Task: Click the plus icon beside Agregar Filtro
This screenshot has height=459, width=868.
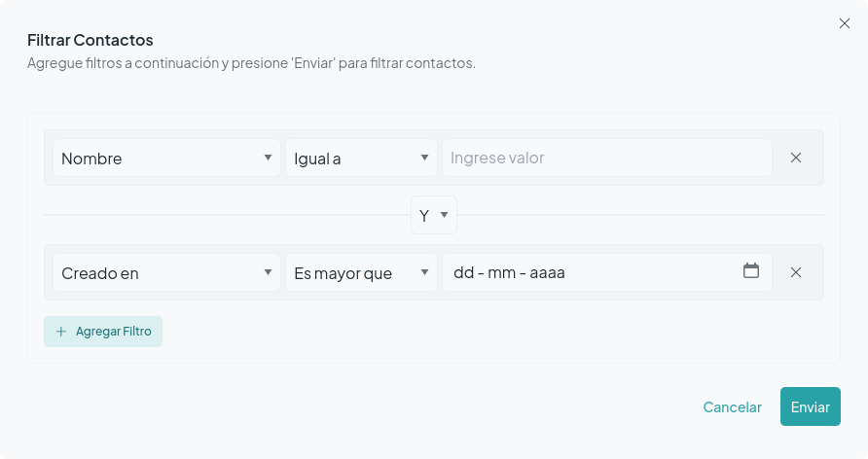Action: pyautogui.click(x=61, y=332)
